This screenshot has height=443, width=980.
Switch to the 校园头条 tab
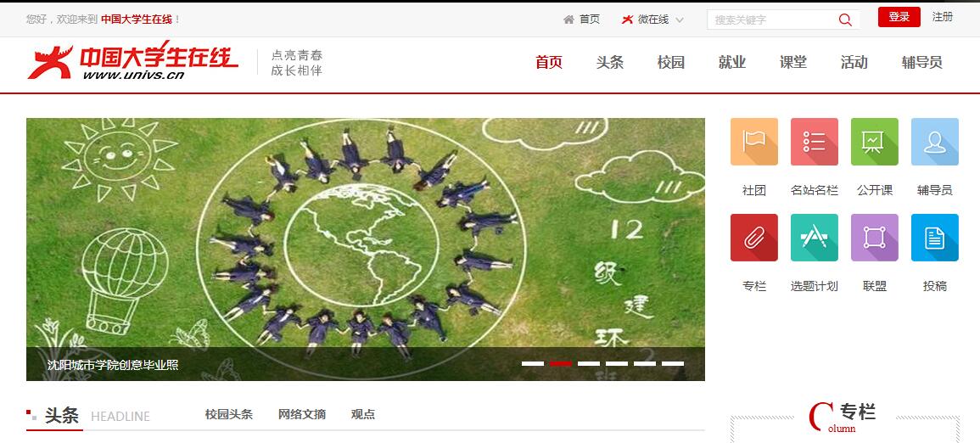click(229, 414)
